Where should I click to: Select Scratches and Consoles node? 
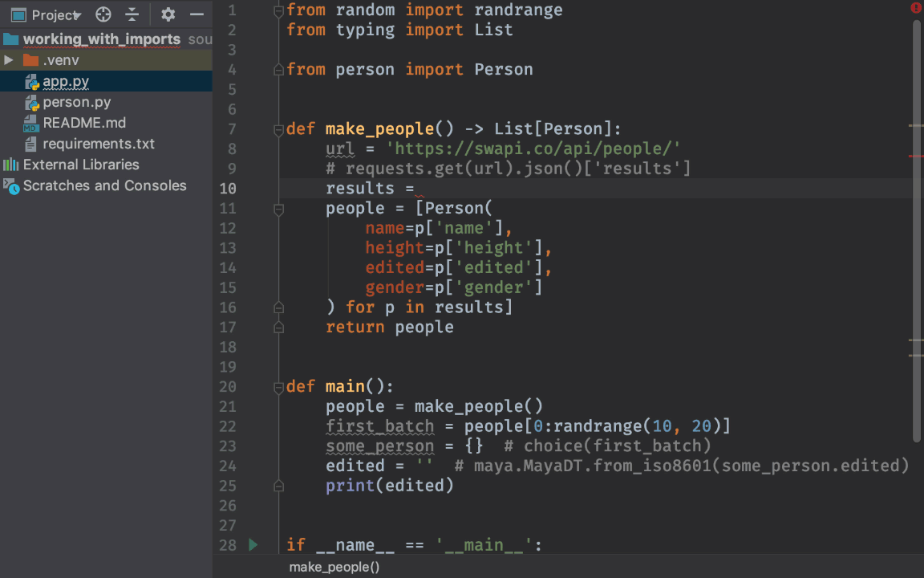coord(104,185)
